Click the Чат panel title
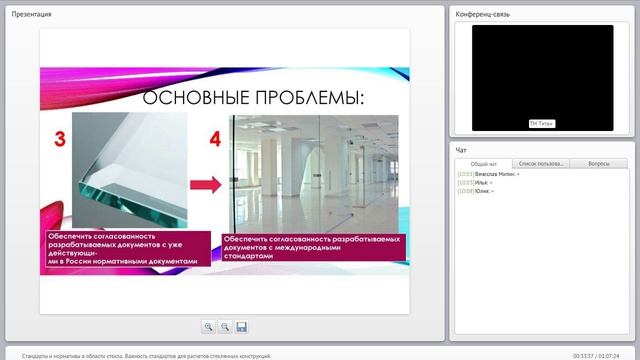The image size is (640, 360). (x=461, y=150)
